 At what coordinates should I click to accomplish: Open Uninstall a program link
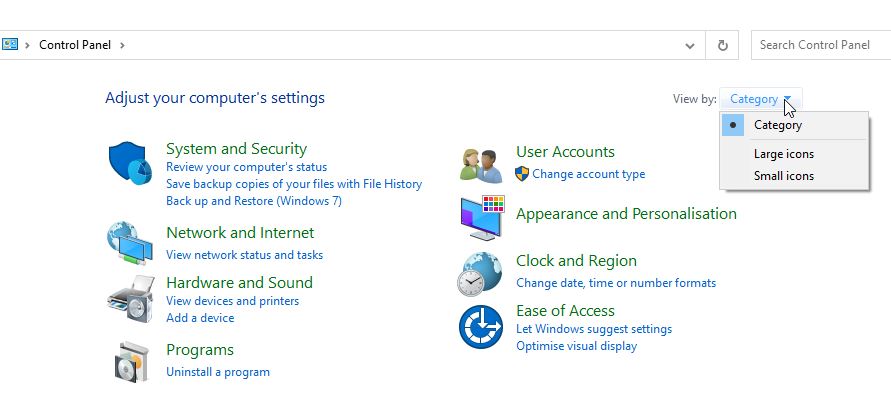click(218, 372)
